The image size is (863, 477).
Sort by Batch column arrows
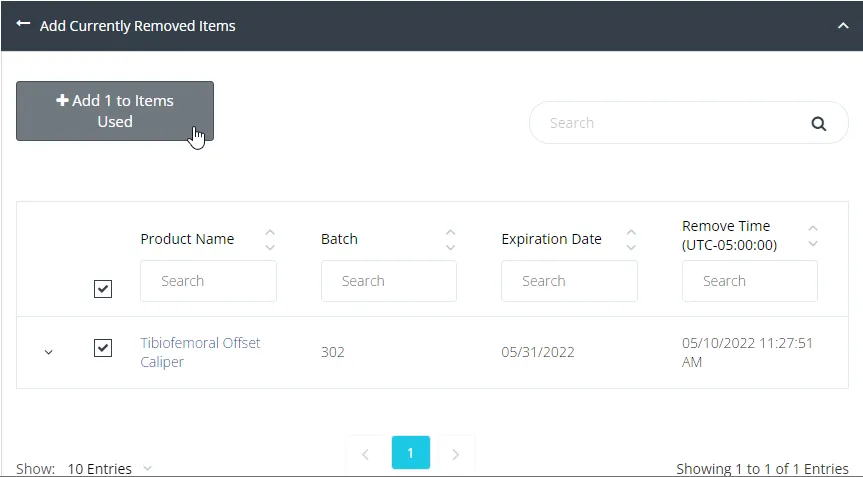pyautogui.click(x=450, y=240)
